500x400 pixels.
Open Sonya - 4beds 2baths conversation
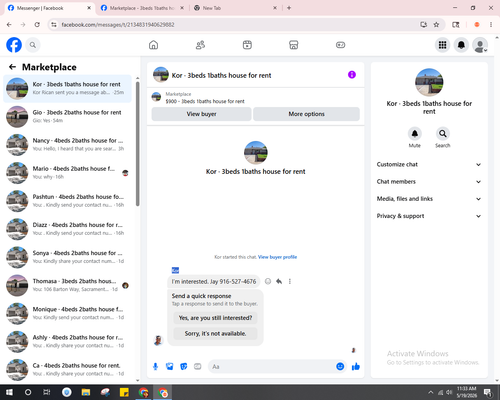[67, 257]
